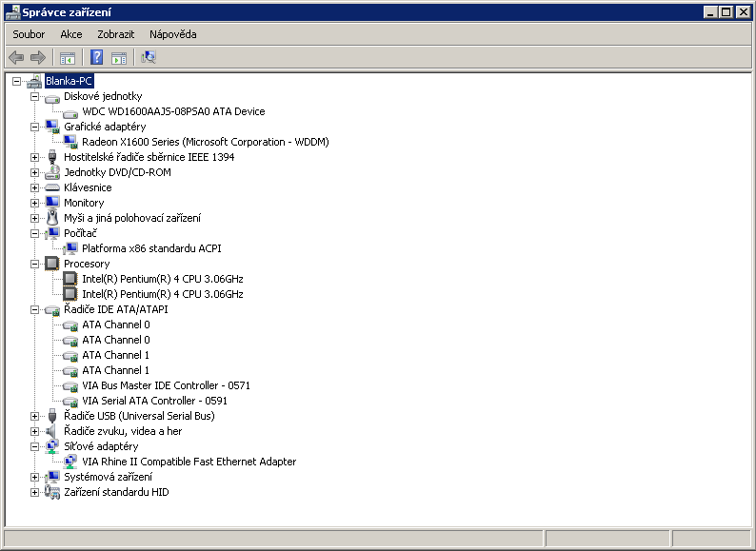Screen dimensions: 756x551
Task: Click the Blanka-PC computer icon
Action: coord(34,81)
